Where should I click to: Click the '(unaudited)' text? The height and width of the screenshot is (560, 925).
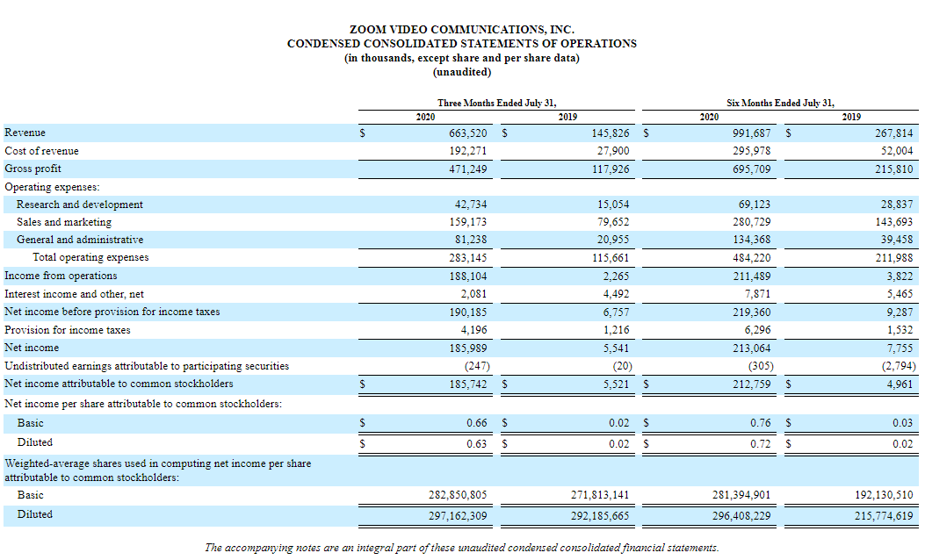[462, 72]
